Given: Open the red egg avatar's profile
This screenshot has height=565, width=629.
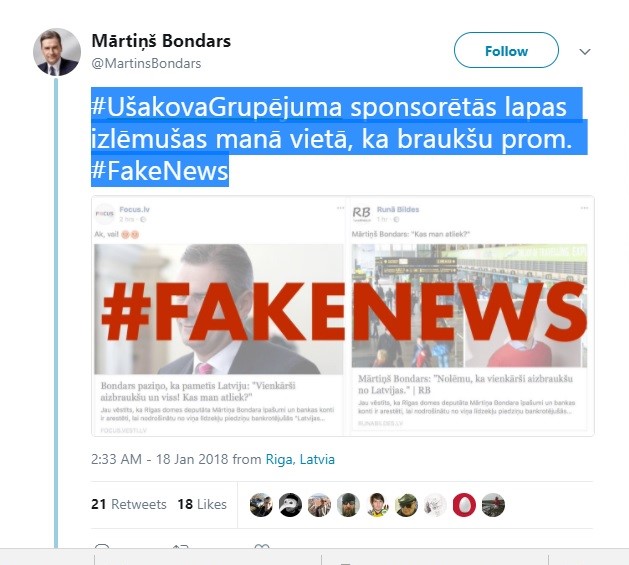Looking at the screenshot, I should tap(464, 504).
